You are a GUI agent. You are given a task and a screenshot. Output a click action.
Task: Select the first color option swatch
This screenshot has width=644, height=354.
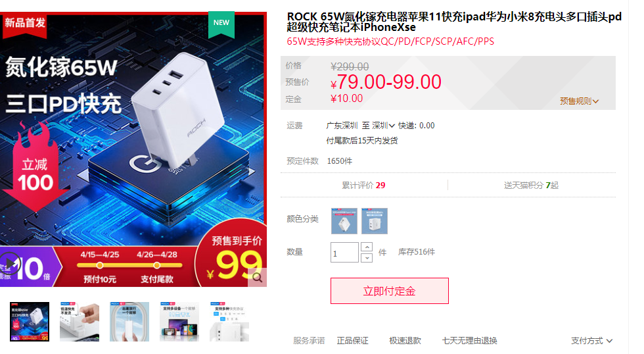[x=344, y=221]
